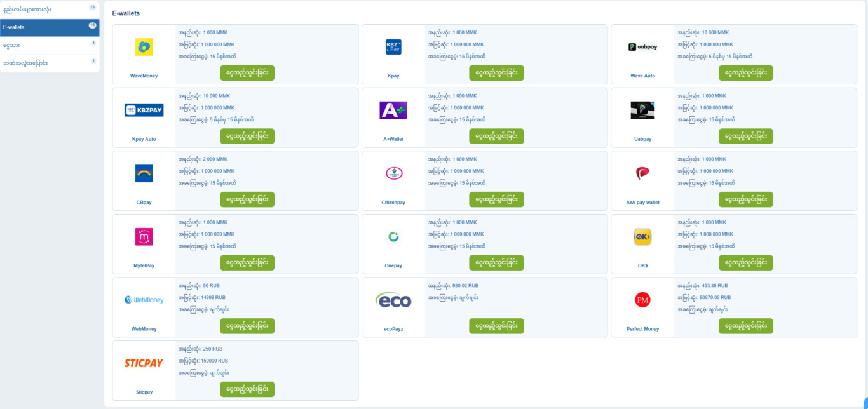This screenshot has width=868, height=409.
Task: Click the AYA pay wallet logo
Action: click(x=642, y=173)
